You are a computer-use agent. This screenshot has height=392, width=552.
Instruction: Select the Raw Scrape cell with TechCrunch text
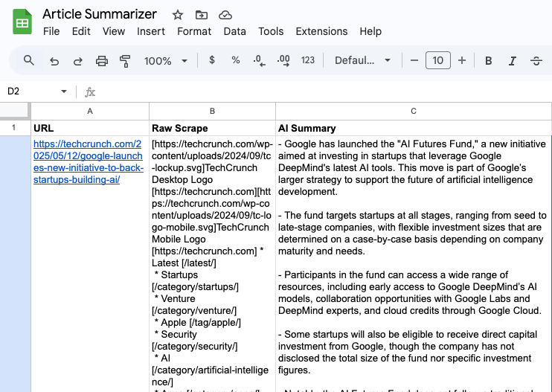point(212,264)
